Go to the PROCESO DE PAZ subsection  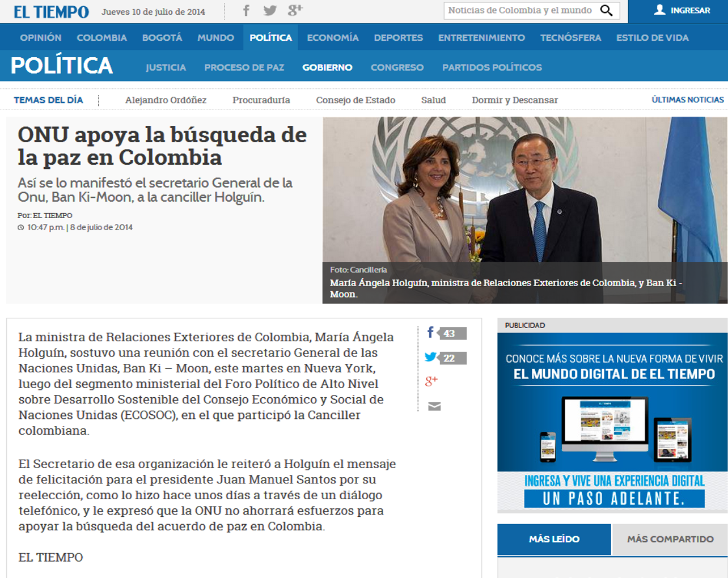point(244,67)
